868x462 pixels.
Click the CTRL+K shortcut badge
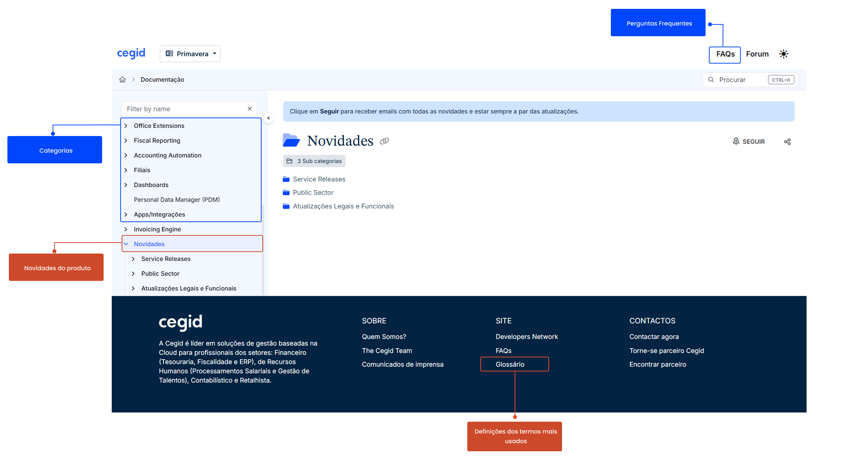(781, 80)
